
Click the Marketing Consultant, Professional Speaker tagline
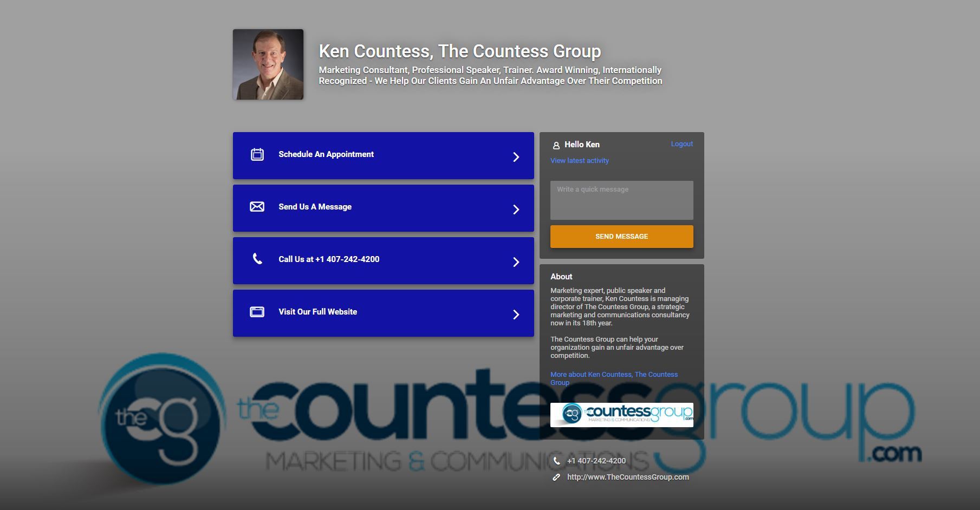[x=490, y=75]
